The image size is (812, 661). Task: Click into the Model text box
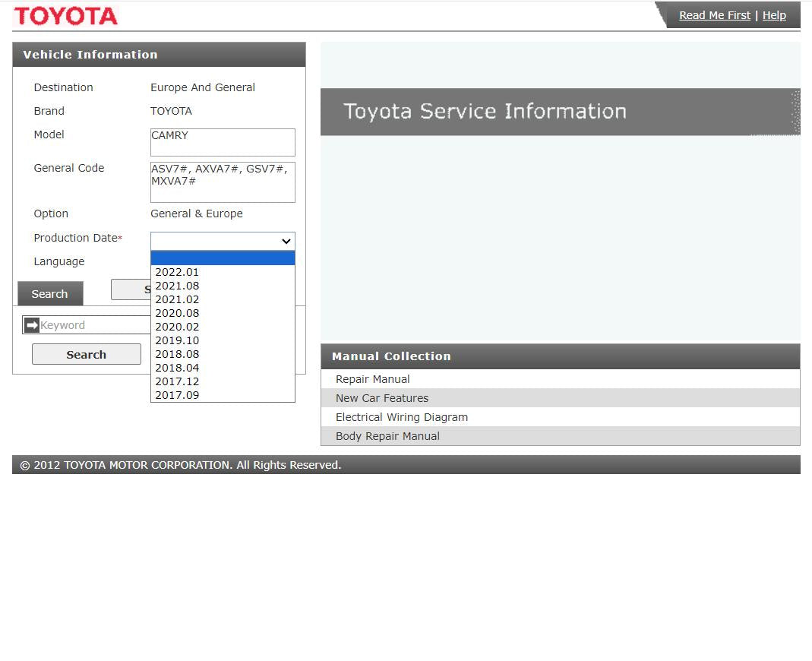click(223, 142)
